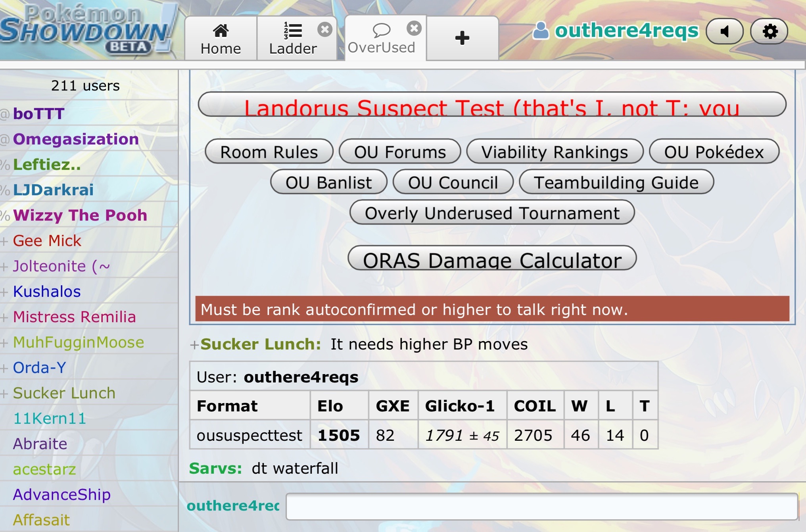The width and height of the screenshot is (806, 532).
Task: Select user boTTT in user list
Action: [x=89, y=113]
